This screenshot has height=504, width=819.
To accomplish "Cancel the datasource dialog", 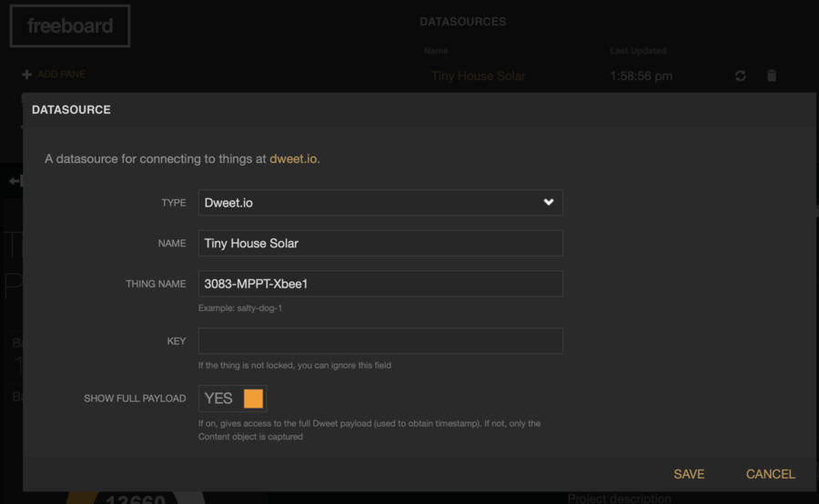I will point(770,474).
